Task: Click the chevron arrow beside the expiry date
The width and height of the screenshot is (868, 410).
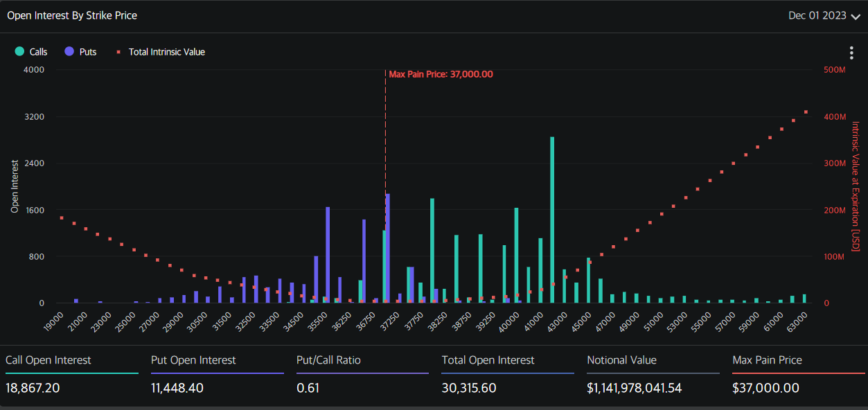Action: pos(855,17)
